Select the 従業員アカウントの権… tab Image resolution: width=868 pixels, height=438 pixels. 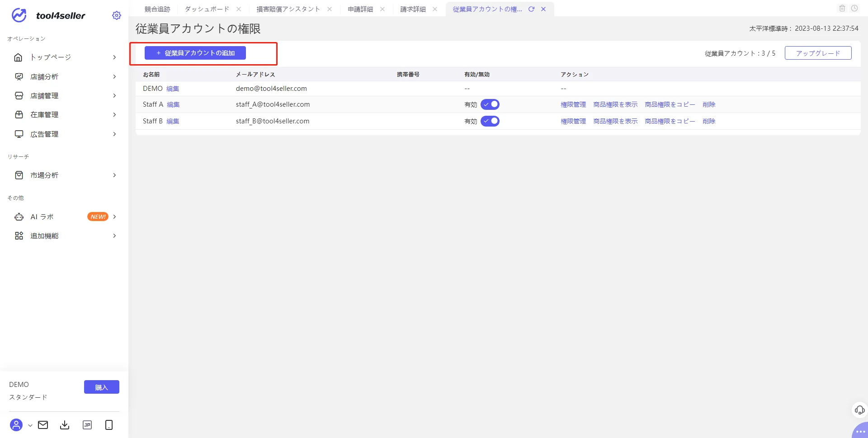[x=487, y=9]
